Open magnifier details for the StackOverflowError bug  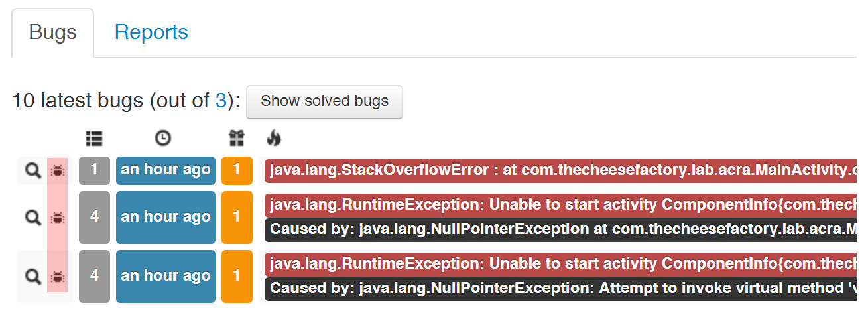point(32,171)
